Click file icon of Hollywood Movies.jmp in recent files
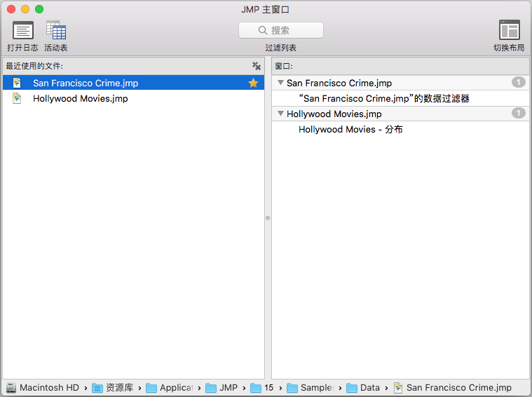The width and height of the screenshot is (532, 397). (17, 98)
